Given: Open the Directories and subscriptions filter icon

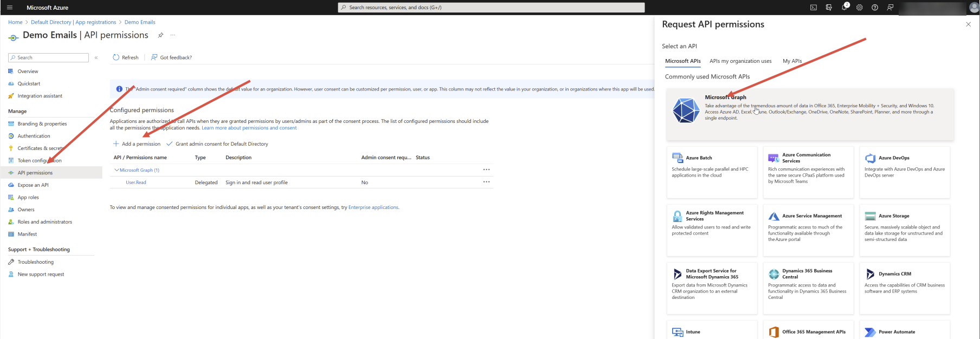Looking at the screenshot, I should pyautogui.click(x=829, y=8).
